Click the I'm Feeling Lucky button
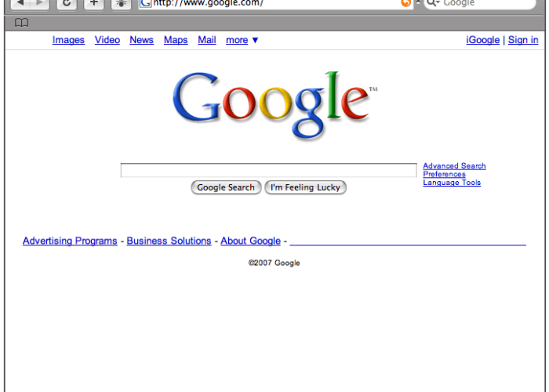The height and width of the screenshot is (392, 549). (x=305, y=187)
